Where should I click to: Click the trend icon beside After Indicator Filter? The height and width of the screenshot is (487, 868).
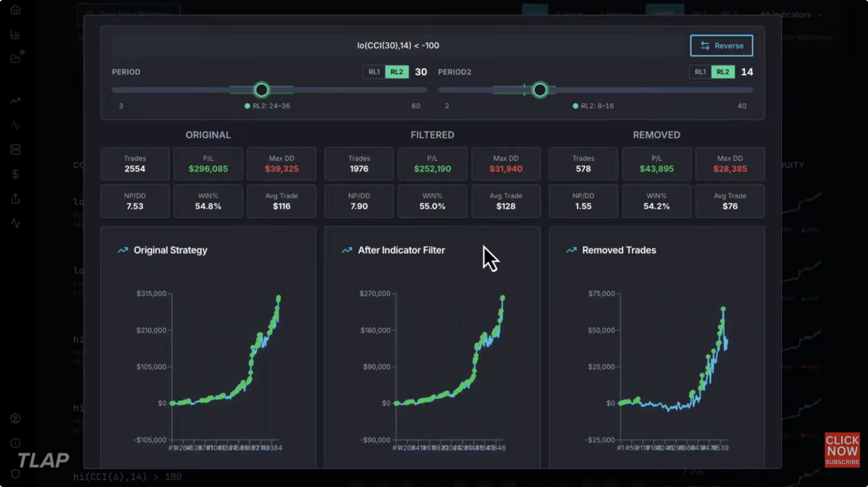tap(347, 250)
